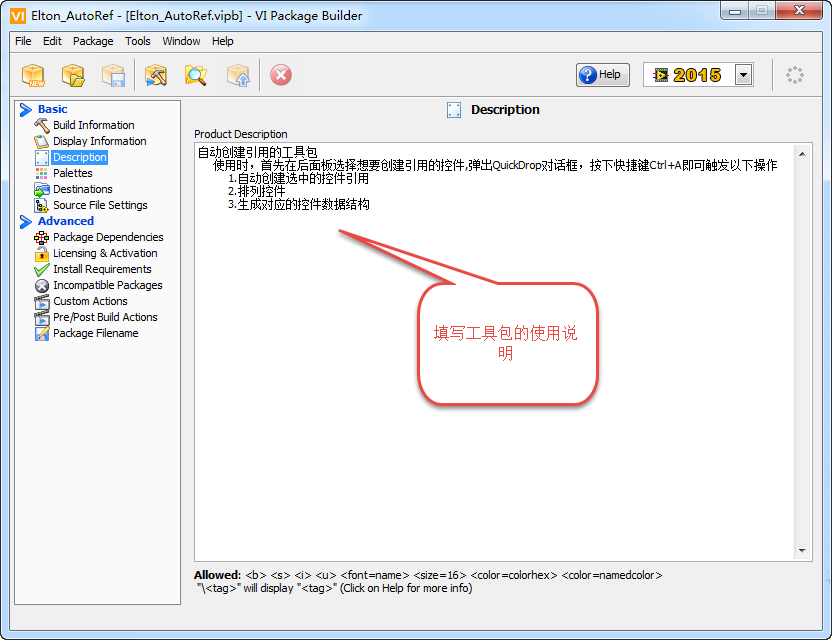832x640 pixels.
Task: Collapse the Basic section arrow
Action: click(25, 109)
